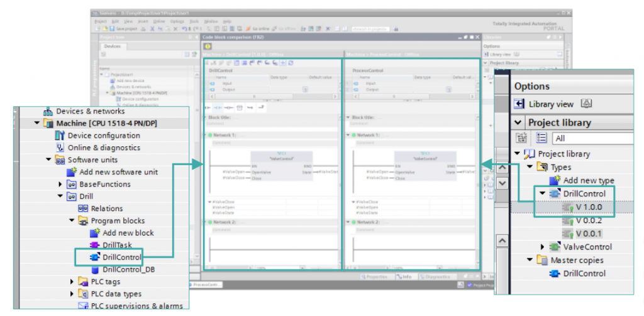Select DrillControl block in Program blocks
Viewport: 644px width, 316px height.
click(121, 258)
